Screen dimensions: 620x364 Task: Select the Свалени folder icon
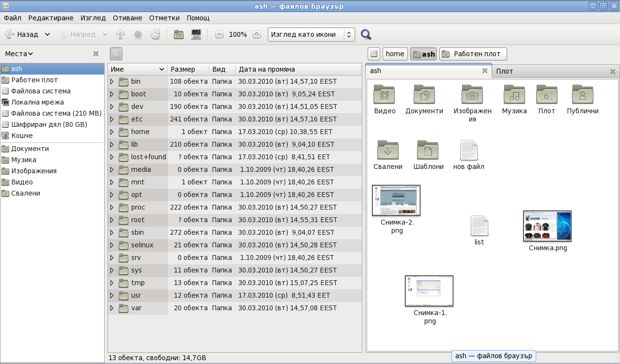pos(387,151)
